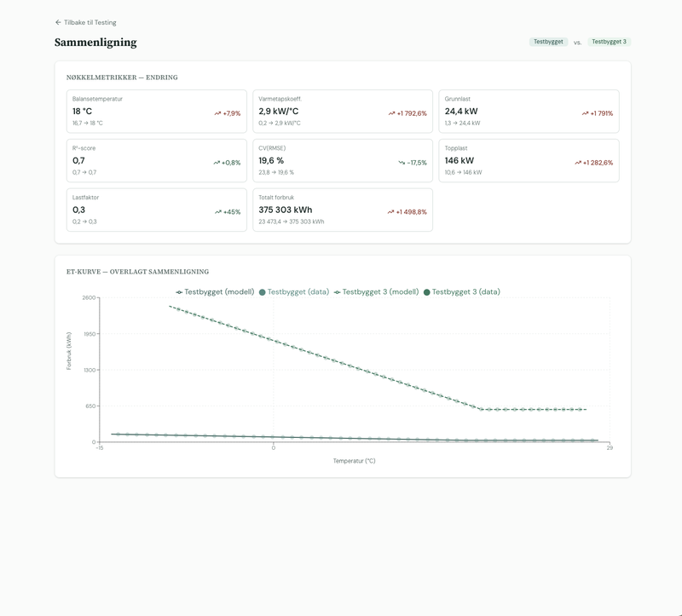Click the trend-up icon in the Lastfaktor card

pyautogui.click(x=217, y=212)
